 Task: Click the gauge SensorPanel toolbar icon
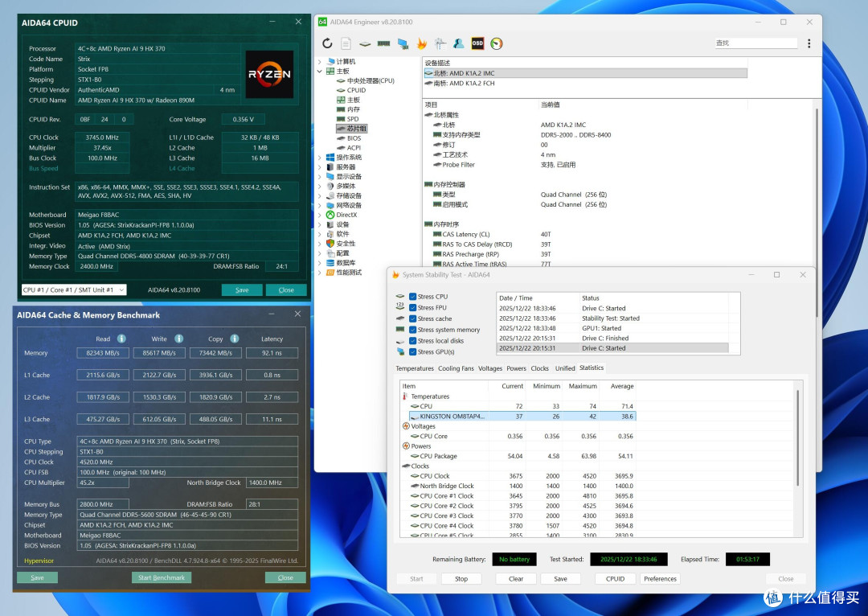(497, 43)
